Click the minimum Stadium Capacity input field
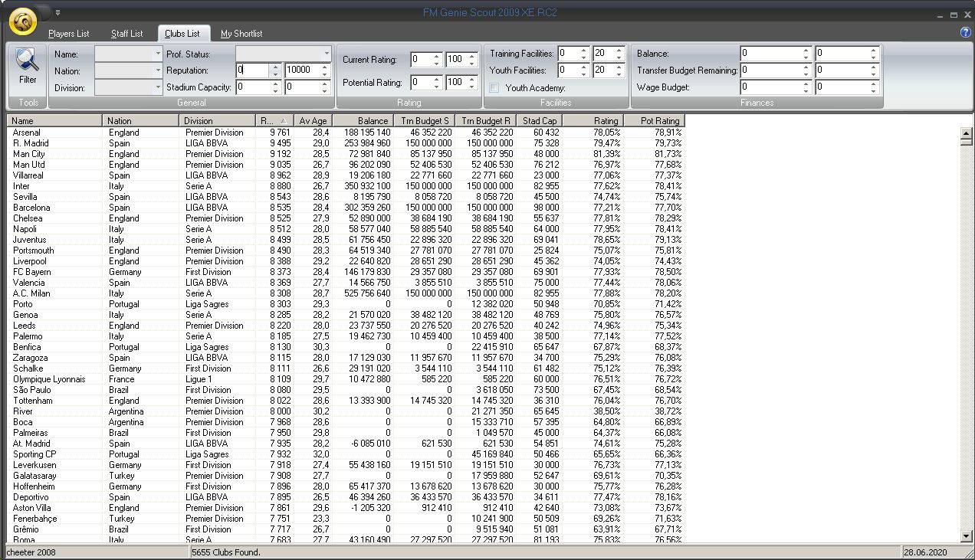975x560 pixels. pyautogui.click(x=252, y=87)
